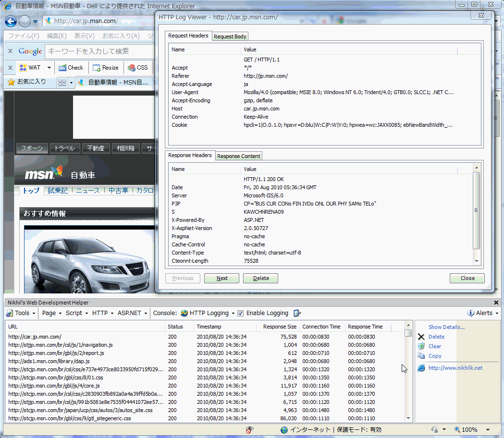Image resolution: width=504 pixels, height=438 pixels.
Task: Close the WAT toolbar with its X
Action: (x=10, y=68)
